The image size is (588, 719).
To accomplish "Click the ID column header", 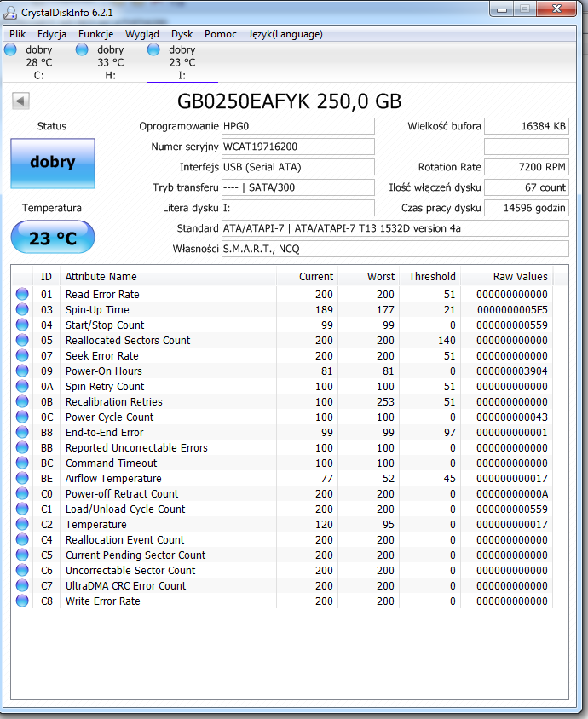I will click(46, 277).
